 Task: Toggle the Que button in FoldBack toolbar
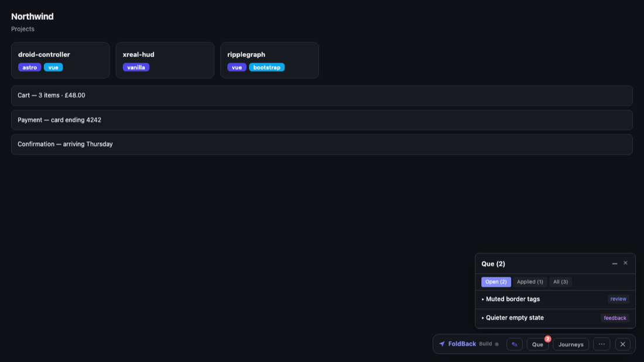537,344
